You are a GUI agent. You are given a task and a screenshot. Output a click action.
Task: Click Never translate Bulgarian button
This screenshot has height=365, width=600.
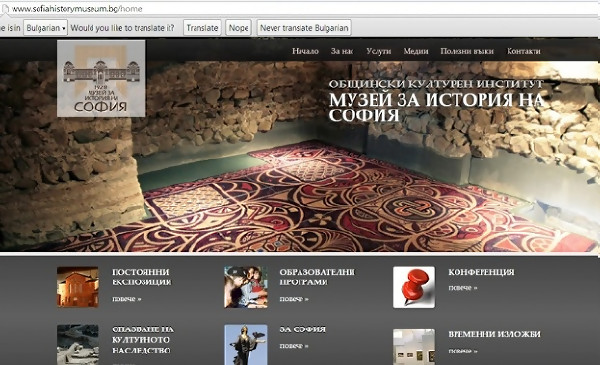[x=304, y=28]
